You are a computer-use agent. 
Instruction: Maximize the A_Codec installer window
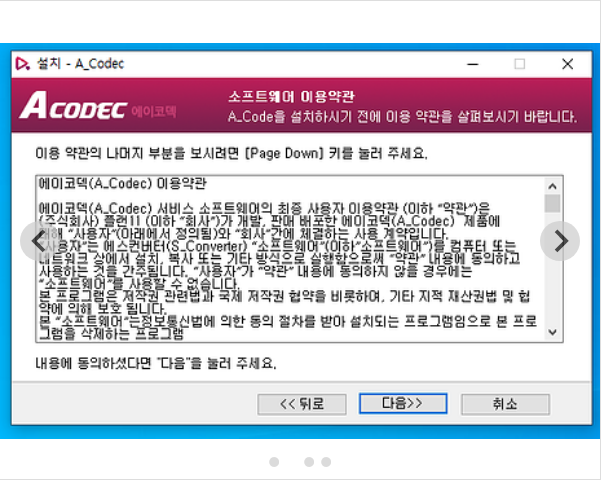pos(519,64)
